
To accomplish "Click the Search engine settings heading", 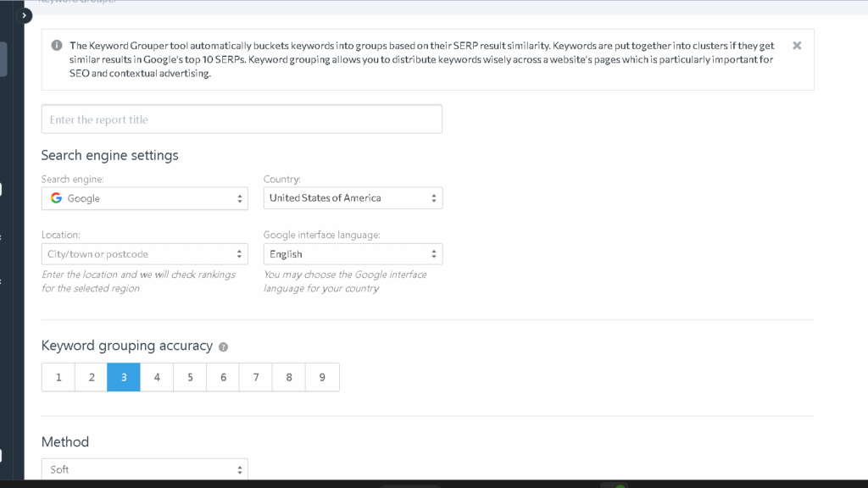I will click(x=110, y=155).
